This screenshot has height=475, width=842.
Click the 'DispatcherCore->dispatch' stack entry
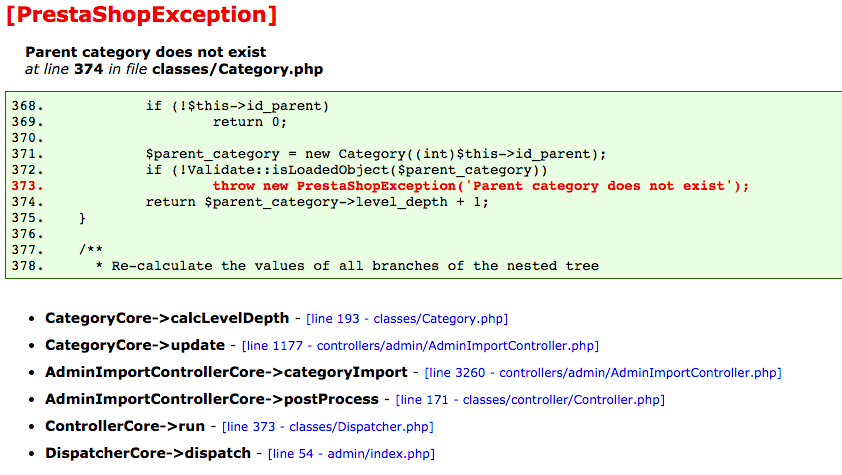tap(148, 453)
